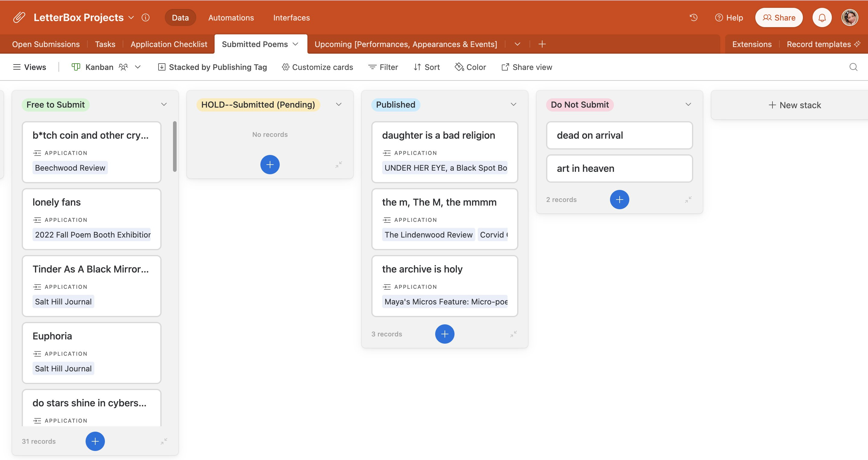
Task: Click the Share button
Action: point(779,17)
